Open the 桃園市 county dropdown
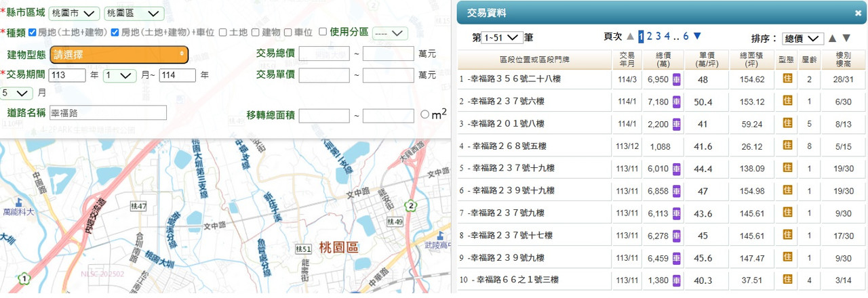Screen dimensions: 868x298 74,14
